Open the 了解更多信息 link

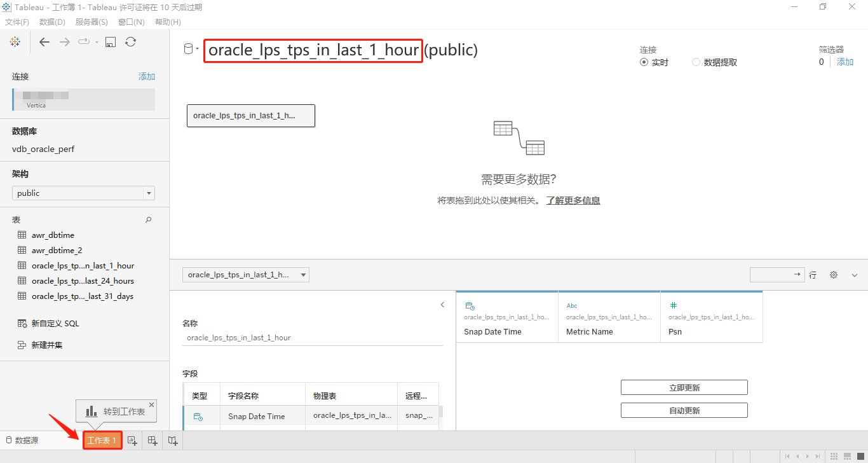pos(573,200)
